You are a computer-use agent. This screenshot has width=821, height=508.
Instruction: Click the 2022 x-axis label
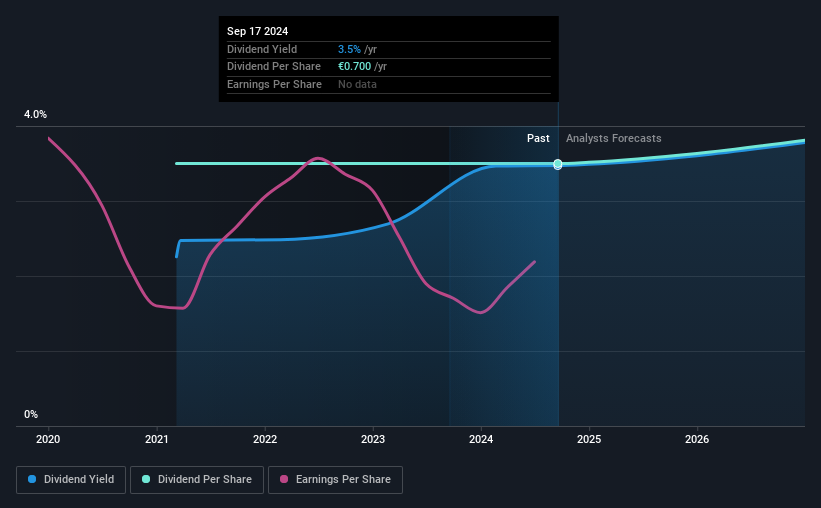[x=265, y=439]
